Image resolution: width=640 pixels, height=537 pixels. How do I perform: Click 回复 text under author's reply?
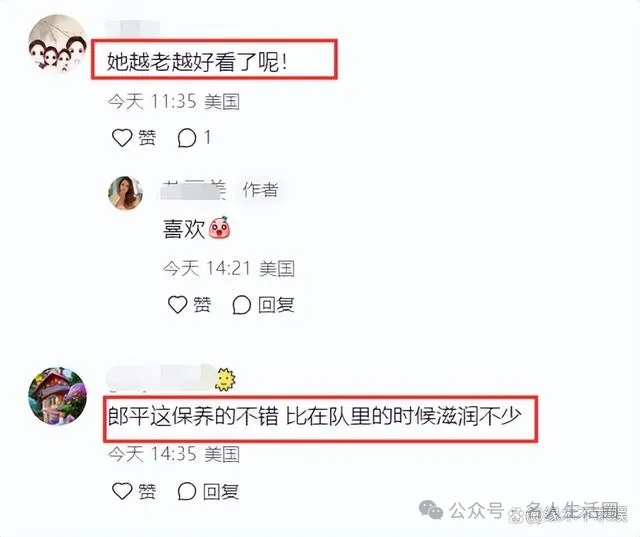click(x=276, y=305)
